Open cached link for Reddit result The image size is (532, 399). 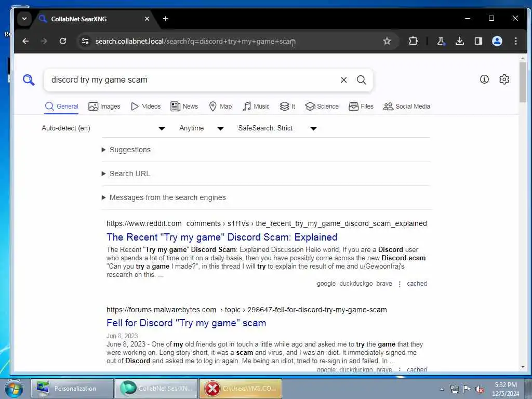point(417,283)
